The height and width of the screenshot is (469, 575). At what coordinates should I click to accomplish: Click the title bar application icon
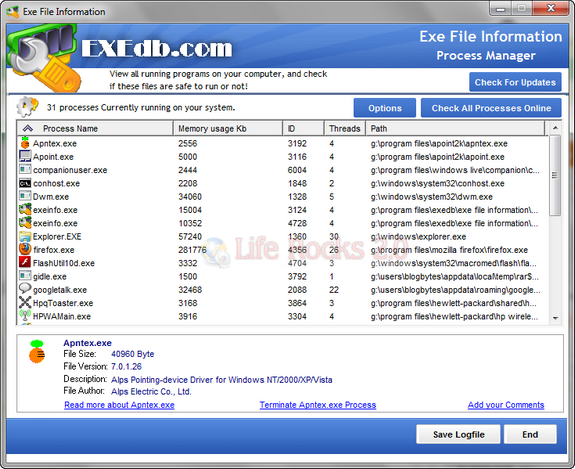(13, 11)
